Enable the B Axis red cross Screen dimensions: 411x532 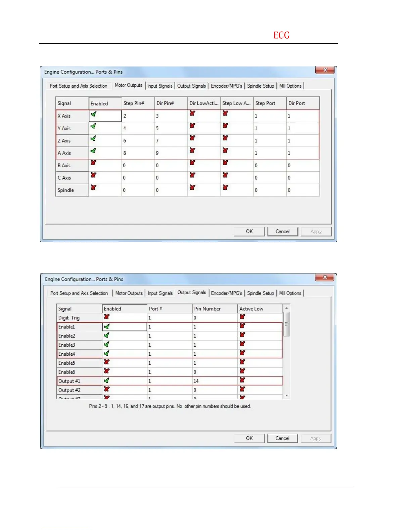tap(93, 163)
